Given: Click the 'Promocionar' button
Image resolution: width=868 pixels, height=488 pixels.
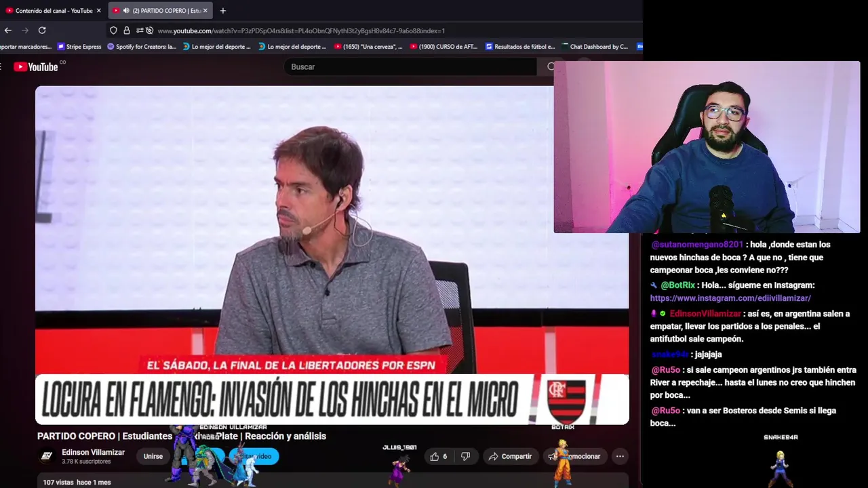Looking at the screenshot, I should click(574, 456).
